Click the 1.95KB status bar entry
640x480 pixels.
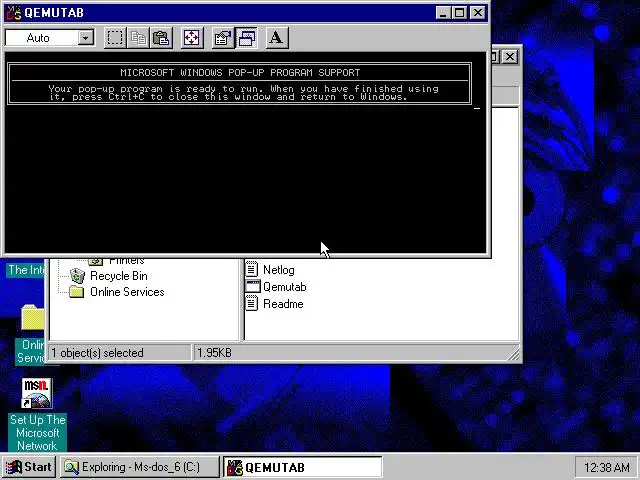coord(215,353)
